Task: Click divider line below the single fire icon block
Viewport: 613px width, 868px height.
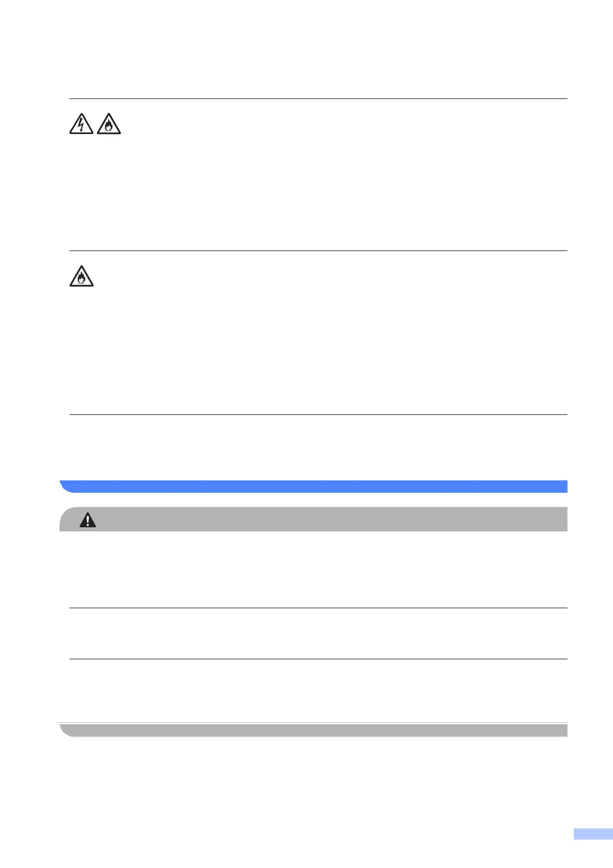Action: click(x=318, y=414)
